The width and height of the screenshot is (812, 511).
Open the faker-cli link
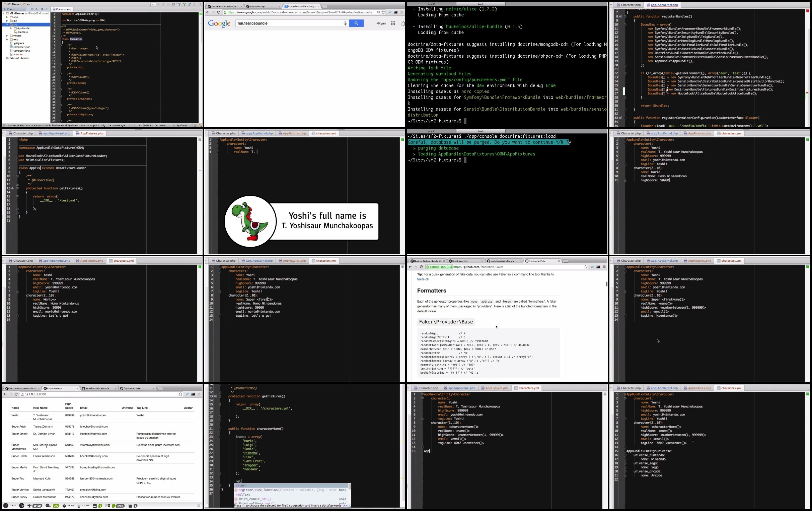(x=423, y=279)
